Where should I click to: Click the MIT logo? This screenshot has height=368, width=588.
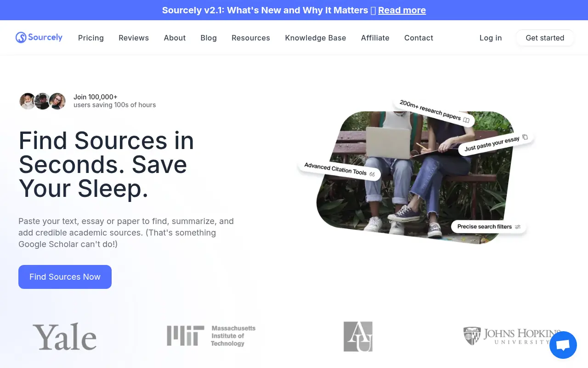[211, 336]
